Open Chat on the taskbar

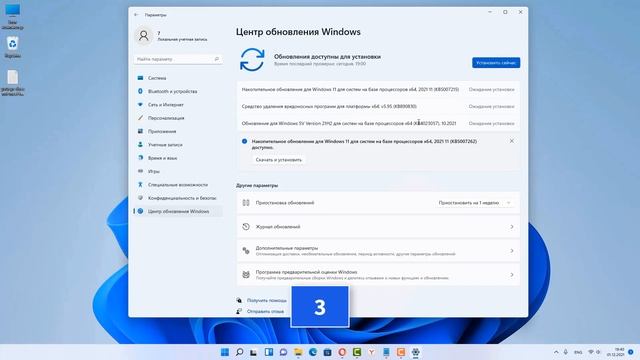point(283,352)
